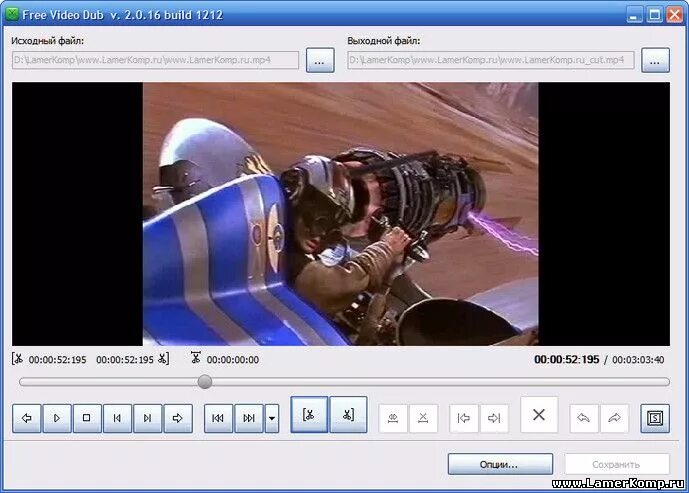This screenshot has width=689, height=493.
Task: Play the video
Action: [x=57, y=418]
